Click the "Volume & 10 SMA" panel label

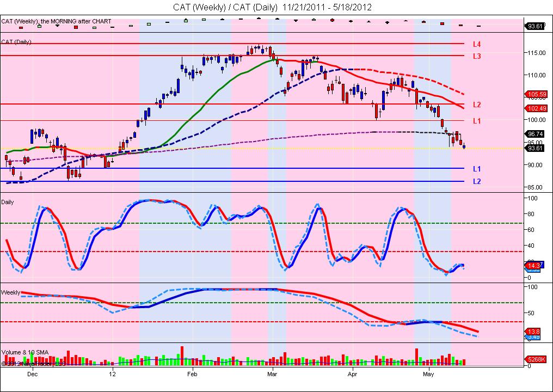25,352
